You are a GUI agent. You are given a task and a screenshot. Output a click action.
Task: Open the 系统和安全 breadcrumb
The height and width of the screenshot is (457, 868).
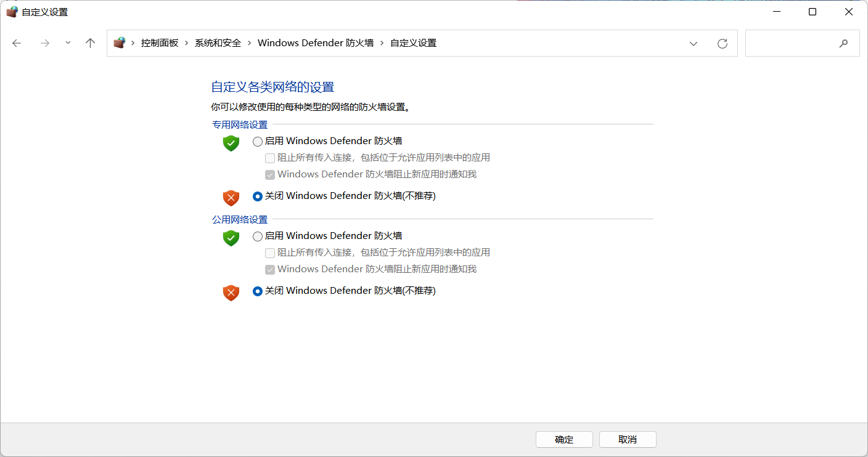pos(218,43)
